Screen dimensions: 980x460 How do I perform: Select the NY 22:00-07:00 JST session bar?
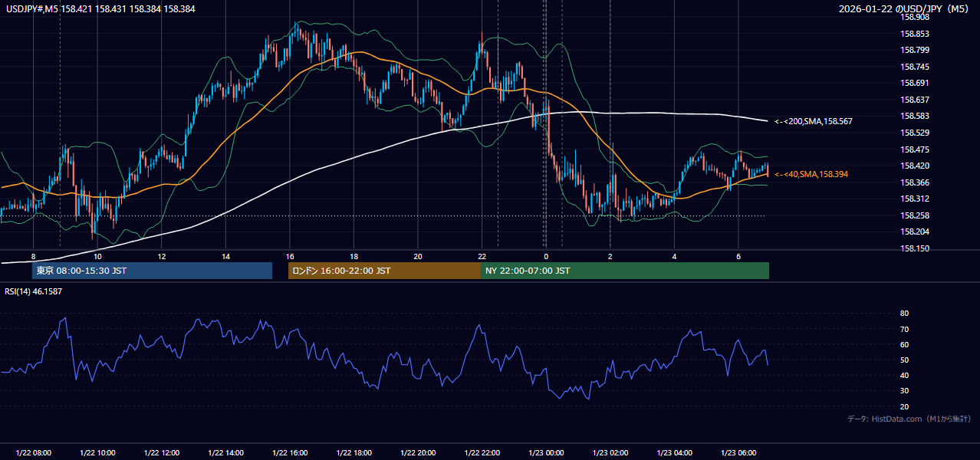(625, 271)
